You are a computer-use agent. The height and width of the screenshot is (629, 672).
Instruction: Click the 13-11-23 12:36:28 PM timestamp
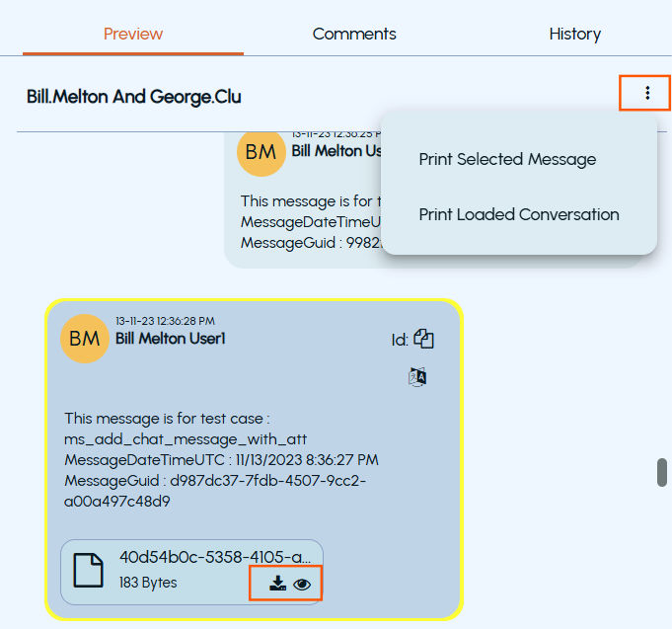coord(165,321)
